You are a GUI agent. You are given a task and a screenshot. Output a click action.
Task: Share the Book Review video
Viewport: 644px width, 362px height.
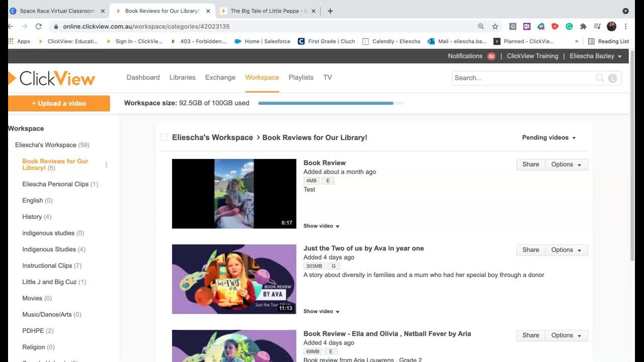(x=531, y=164)
